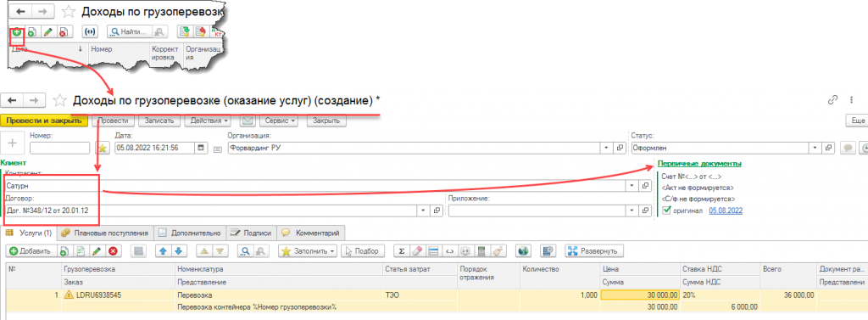Screen dimensions: 868x320
Task: Select Ставка НДС cell 20%
Action: [x=720, y=295]
